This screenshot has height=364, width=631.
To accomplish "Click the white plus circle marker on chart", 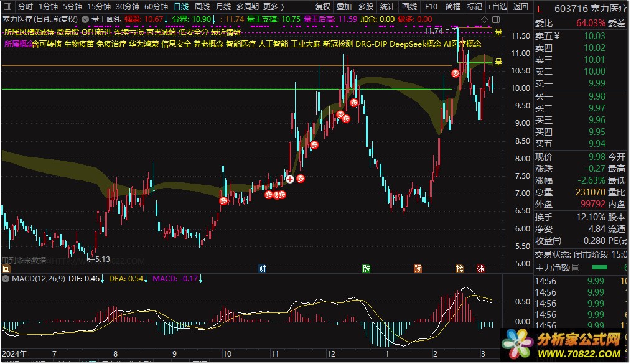I will [290, 179].
